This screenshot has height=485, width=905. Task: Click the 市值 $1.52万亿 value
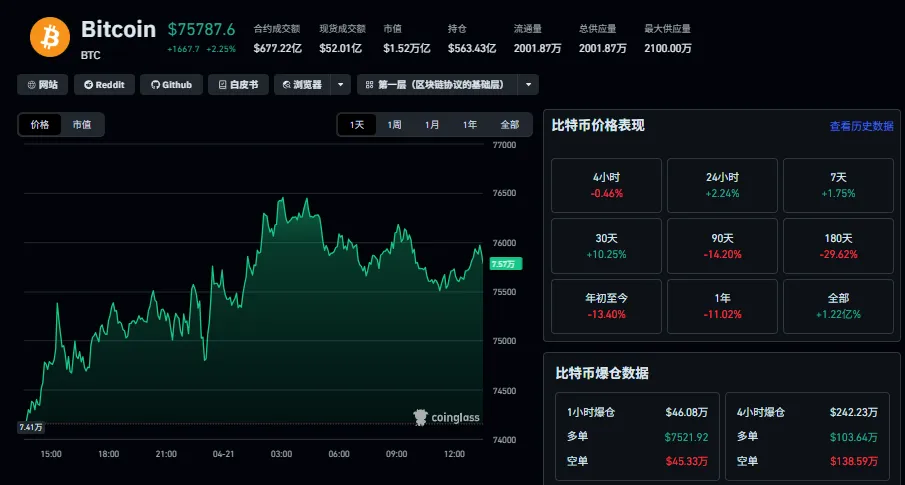tap(407, 48)
